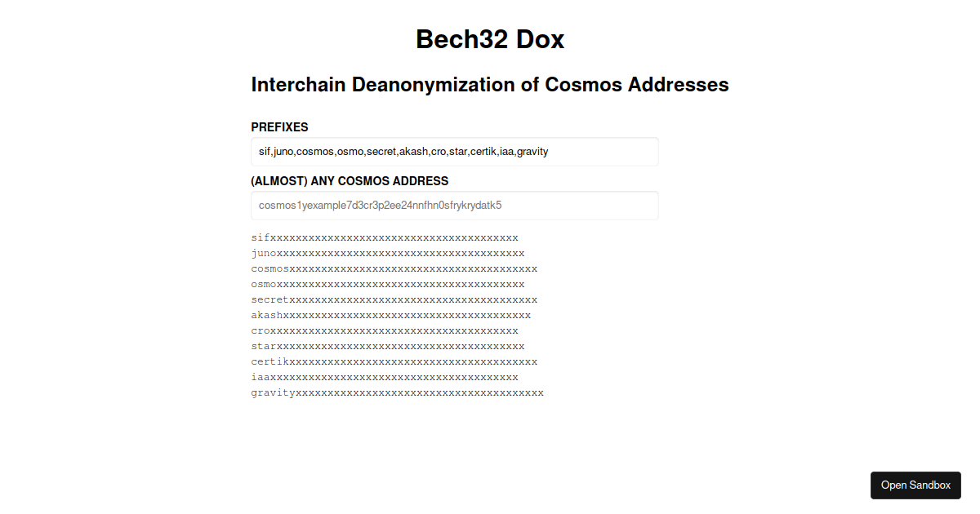Click the Interchain Deanonymization heading
Image resolution: width=980 pixels, height=514 pixels.
pyautogui.click(x=489, y=84)
